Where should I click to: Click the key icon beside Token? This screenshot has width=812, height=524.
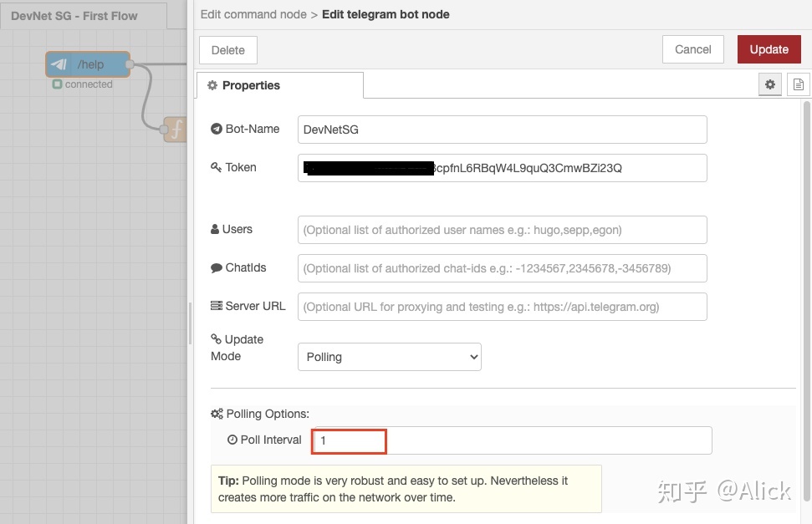coord(216,167)
